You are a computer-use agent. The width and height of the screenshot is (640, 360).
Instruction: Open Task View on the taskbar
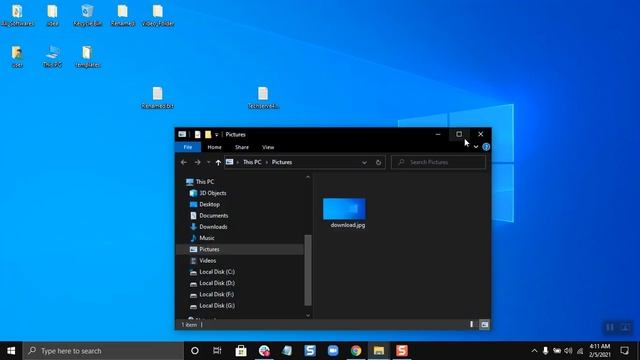pos(217,351)
